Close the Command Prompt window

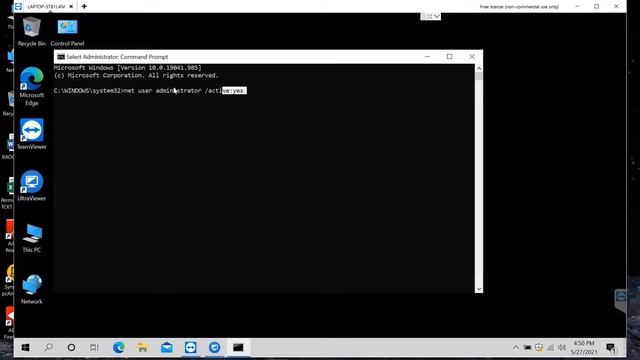(472, 57)
